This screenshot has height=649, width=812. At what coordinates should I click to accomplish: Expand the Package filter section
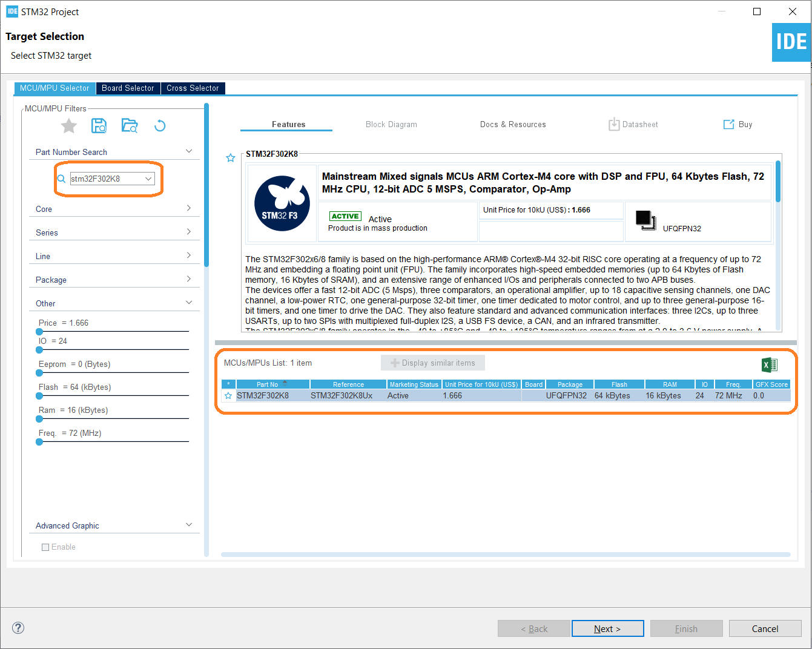tap(189, 279)
